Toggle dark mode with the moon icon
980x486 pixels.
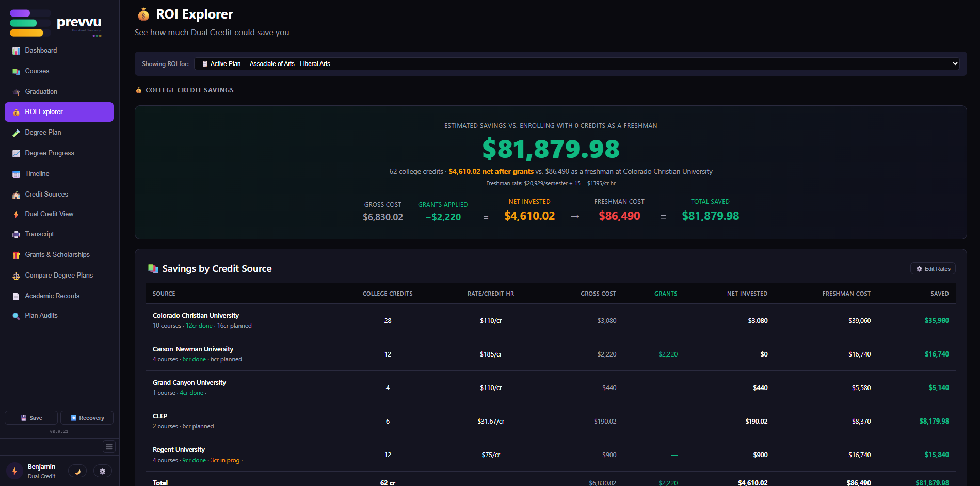tap(77, 471)
